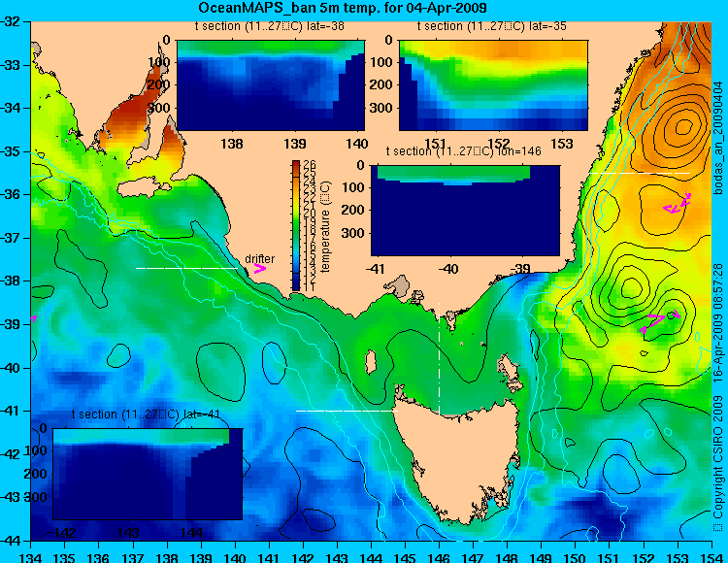Click Kangaroo Island on the map
Image resolution: width=728 pixels, height=563 pixels.
(x=144, y=188)
